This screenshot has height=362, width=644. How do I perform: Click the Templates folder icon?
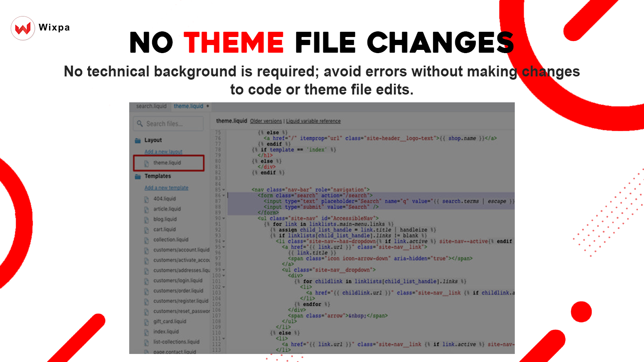(x=138, y=176)
